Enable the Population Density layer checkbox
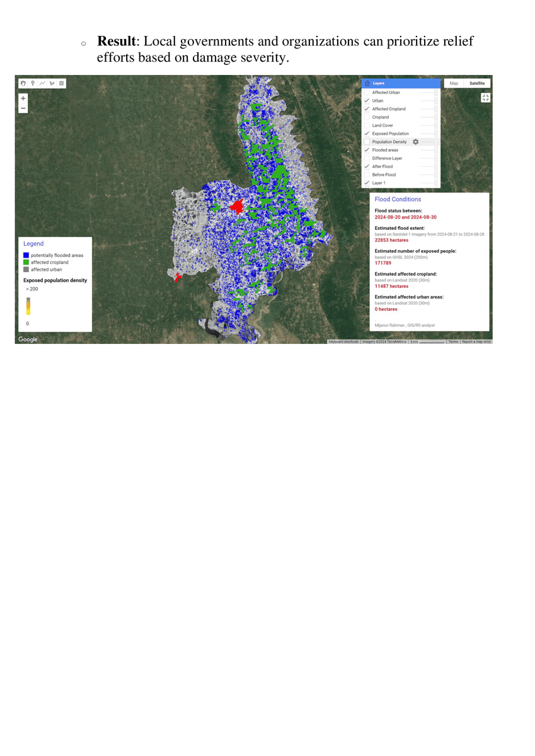535x756 pixels. click(367, 142)
